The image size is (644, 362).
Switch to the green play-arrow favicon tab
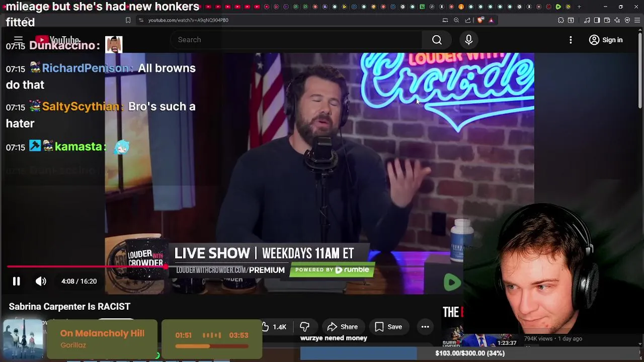point(558,7)
